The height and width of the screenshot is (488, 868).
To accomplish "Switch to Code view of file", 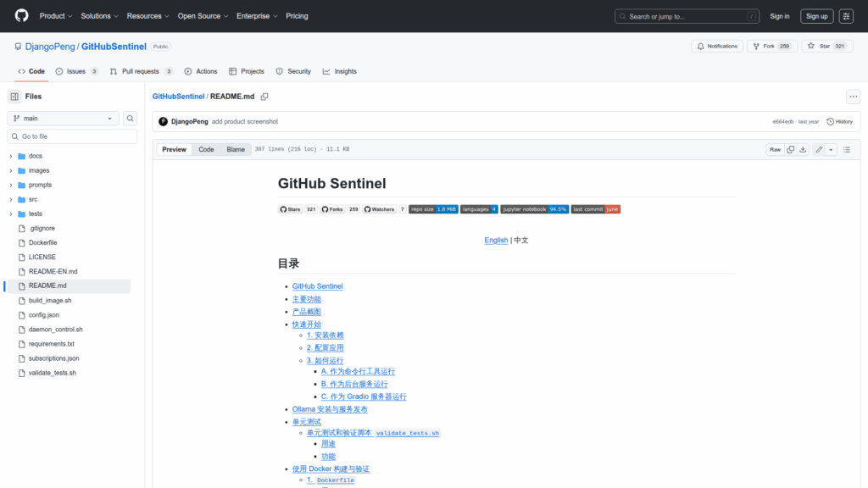I will [206, 149].
